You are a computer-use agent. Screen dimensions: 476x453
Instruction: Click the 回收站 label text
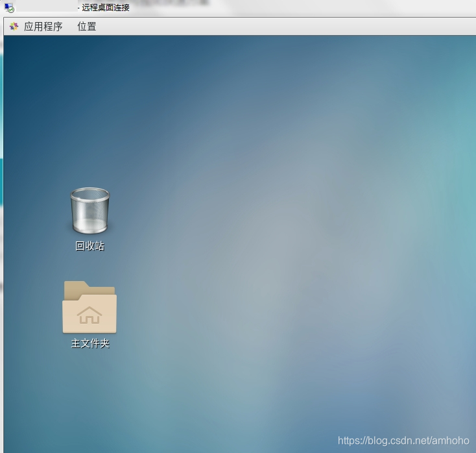90,246
